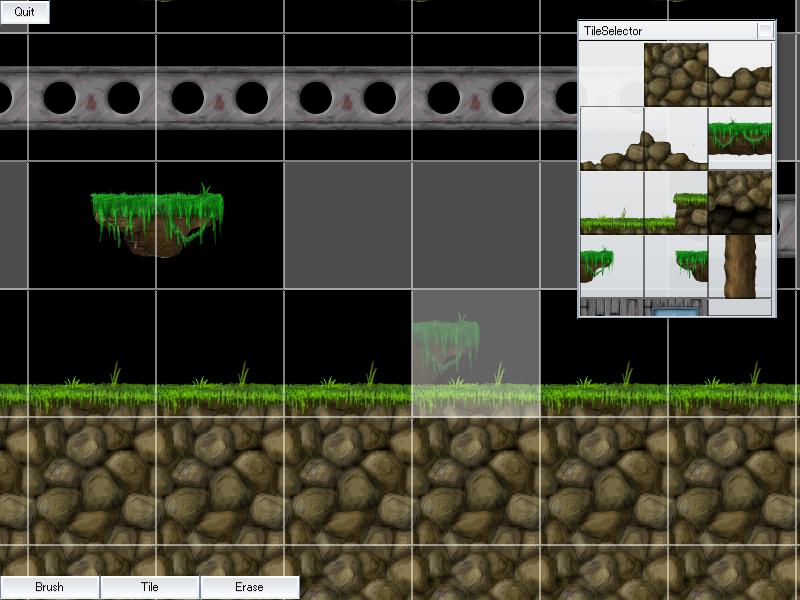
Task: Select the floating island left half tile
Action: [x=612, y=266]
